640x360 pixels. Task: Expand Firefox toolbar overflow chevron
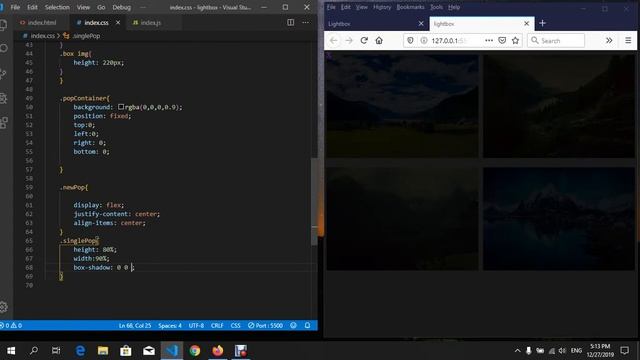point(609,40)
